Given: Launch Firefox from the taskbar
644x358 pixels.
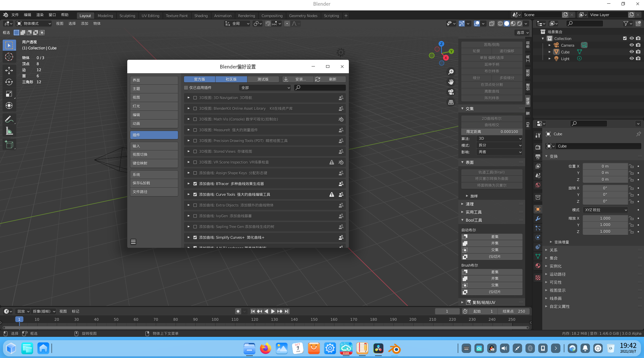Looking at the screenshot, I should (x=265, y=349).
